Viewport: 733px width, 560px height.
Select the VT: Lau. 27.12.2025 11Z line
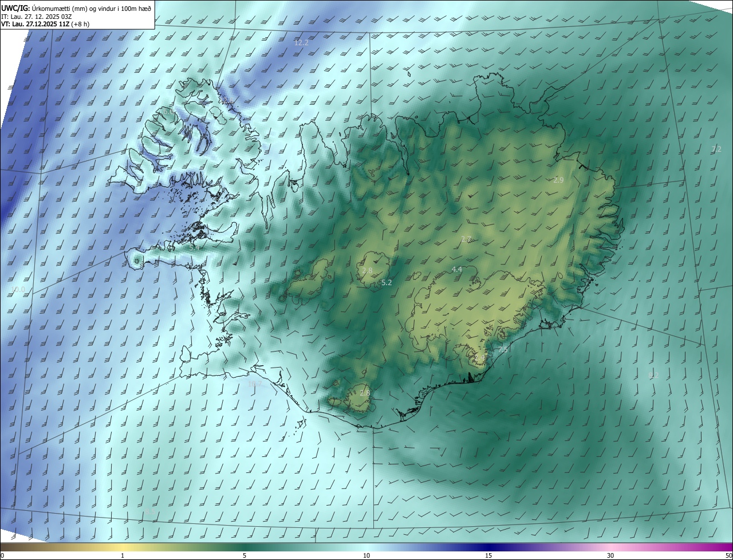[45, 24]
